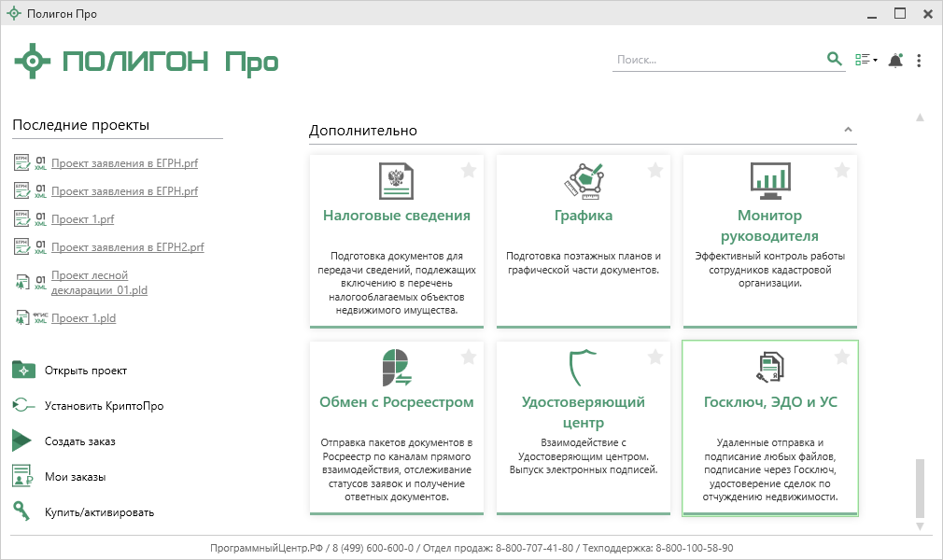The image size is (943, 560).
Task: Open the Госключ, ЭДО и УС icon
Action: click(x=770, y=367)
